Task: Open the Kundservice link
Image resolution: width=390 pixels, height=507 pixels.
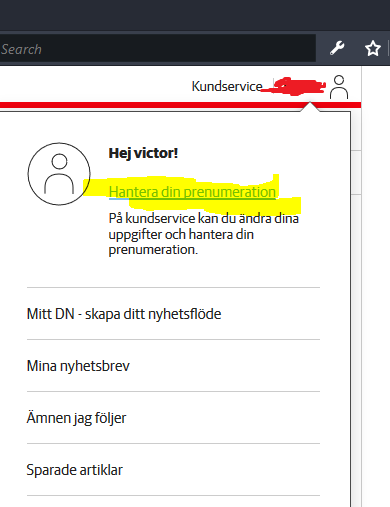Action: pos(227,86)
